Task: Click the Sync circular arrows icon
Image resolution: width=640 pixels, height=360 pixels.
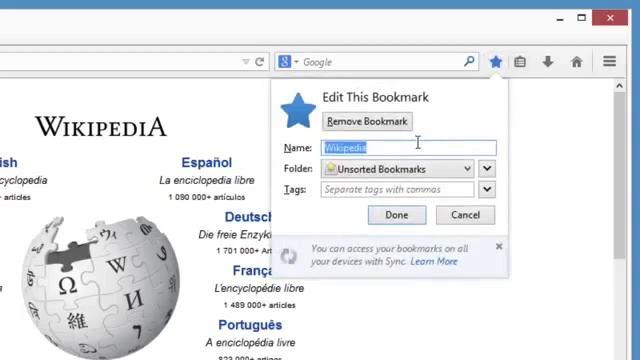Action: tap(289, 256)
